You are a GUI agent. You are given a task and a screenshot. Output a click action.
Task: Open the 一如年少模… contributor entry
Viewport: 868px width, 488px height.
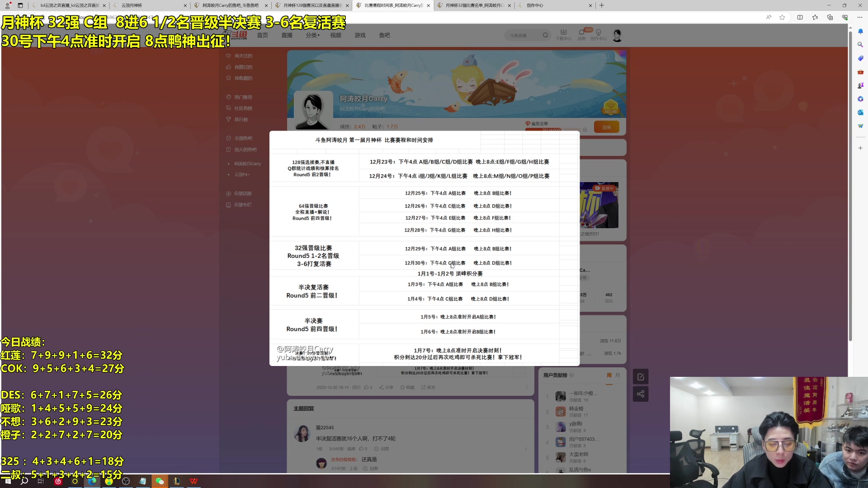[577, 396]
